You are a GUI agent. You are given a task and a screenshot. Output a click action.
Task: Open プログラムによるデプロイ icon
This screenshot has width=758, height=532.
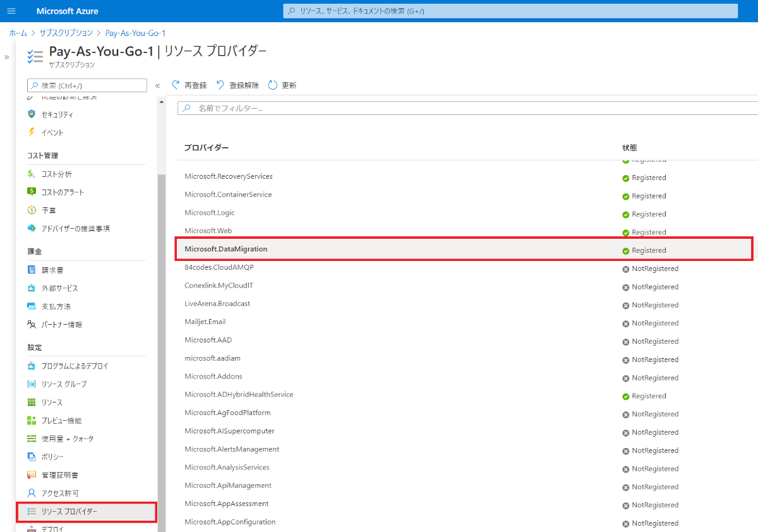click(x=32, y=366)
